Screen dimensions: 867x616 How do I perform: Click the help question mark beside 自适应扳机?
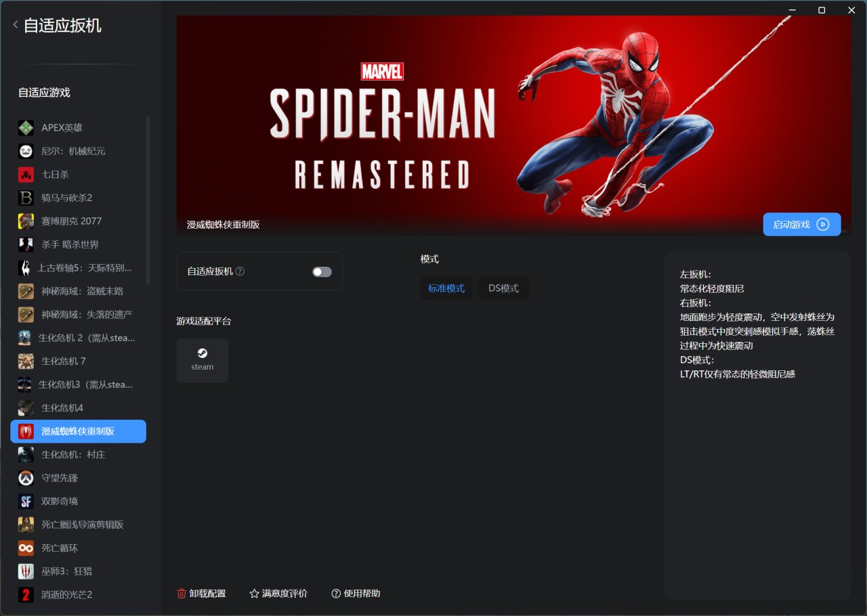[x=240, y=271]
